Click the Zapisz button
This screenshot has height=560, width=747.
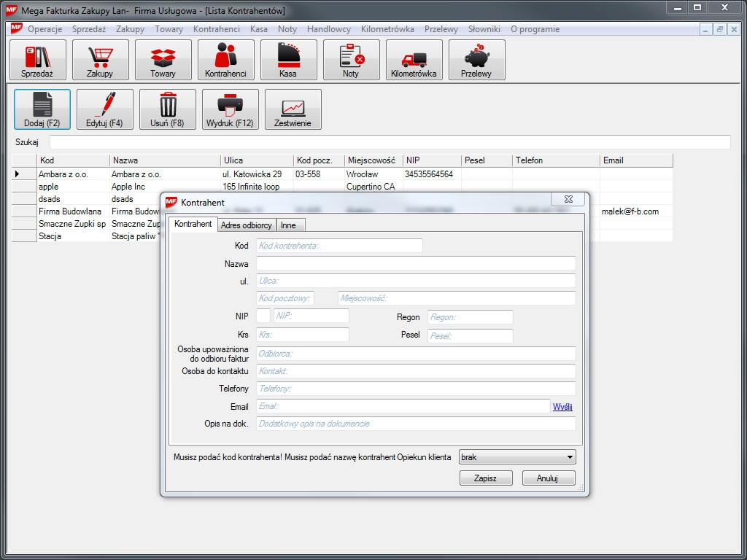point(485,478)
